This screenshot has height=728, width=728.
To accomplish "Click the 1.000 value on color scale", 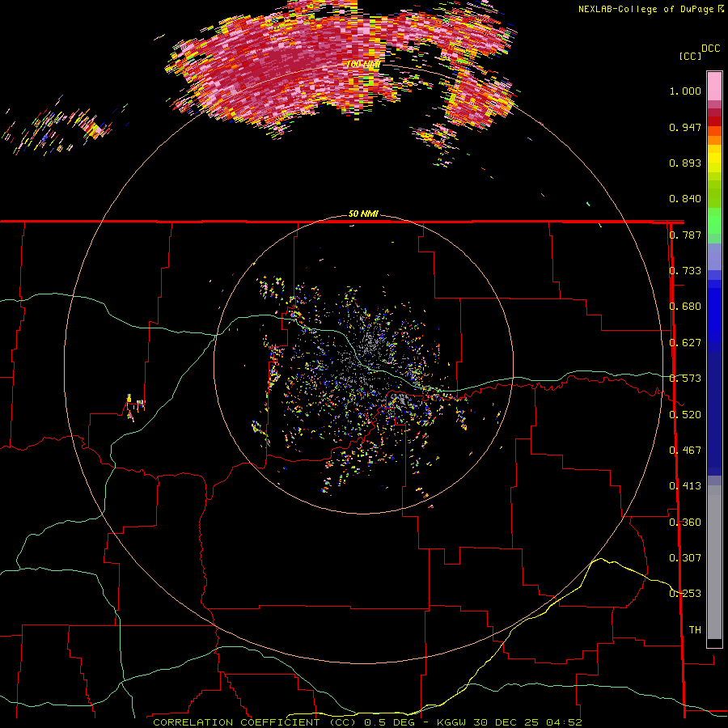I will pos(685,91).
